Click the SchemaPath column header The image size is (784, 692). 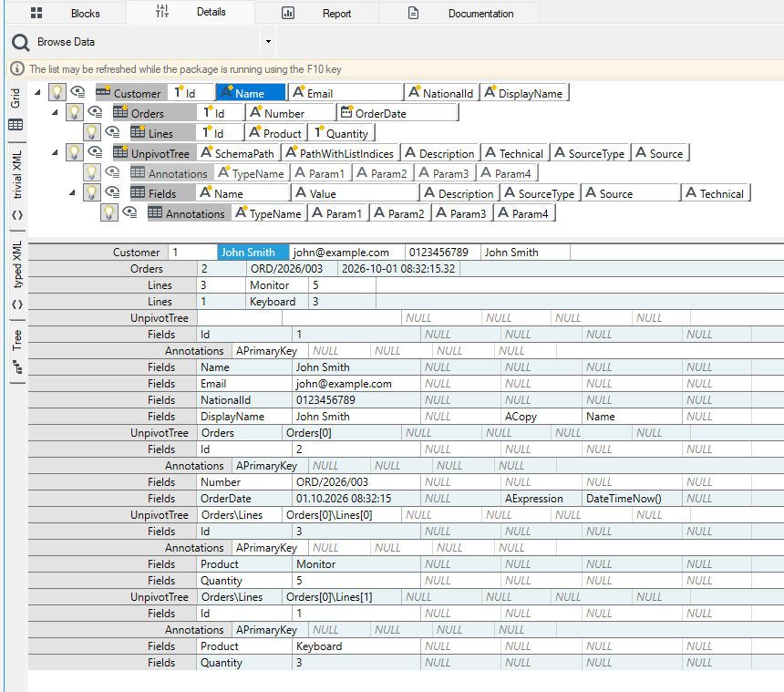238,153
